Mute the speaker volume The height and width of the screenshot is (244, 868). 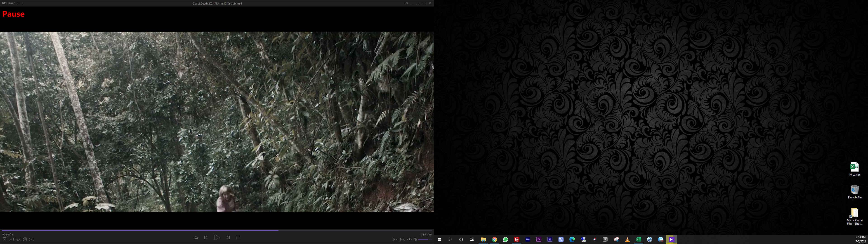coord(415,239)
